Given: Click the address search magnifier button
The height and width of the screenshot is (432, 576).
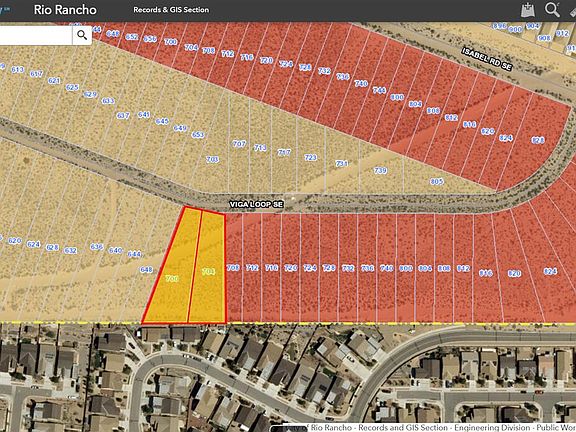Looking at the screenshot, I should click(x=82, y=35).
